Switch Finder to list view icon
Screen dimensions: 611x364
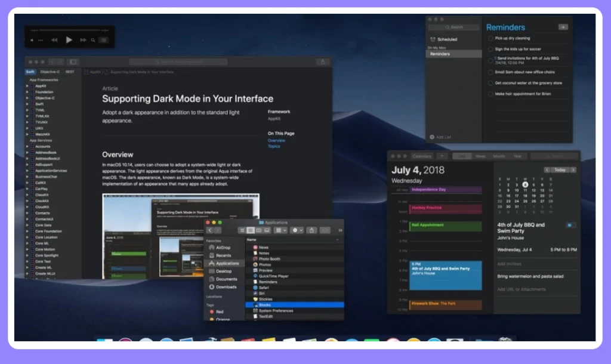pyautogui.click(x=251, y=230)
